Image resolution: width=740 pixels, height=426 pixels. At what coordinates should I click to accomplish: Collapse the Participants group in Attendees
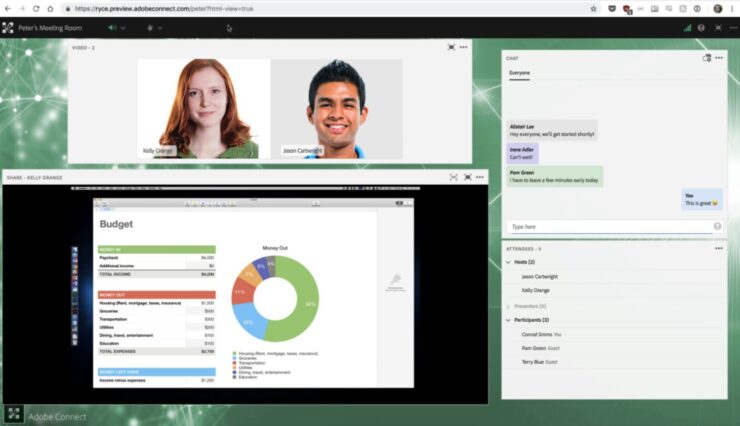pyautogui.click(x=509, y=320)
